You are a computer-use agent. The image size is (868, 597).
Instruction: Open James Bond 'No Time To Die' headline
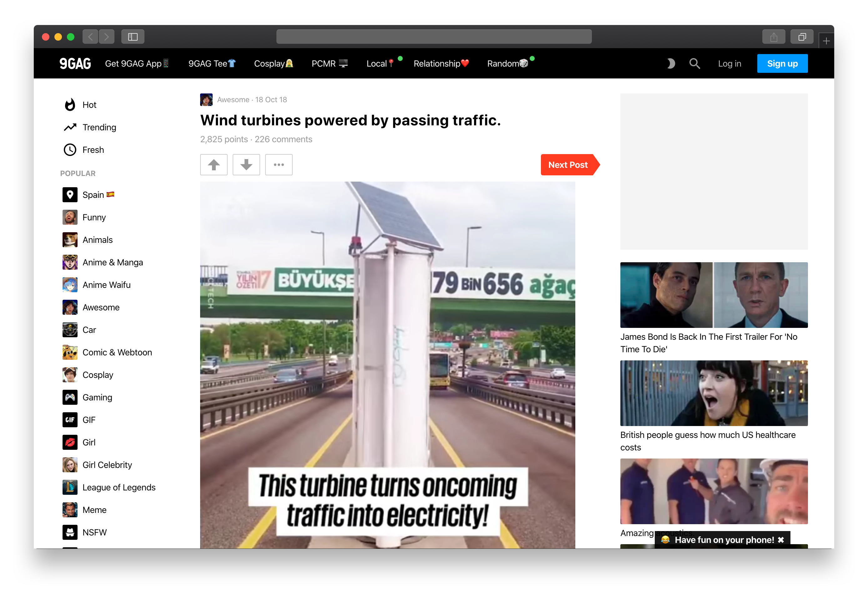[x=709, y=343]
